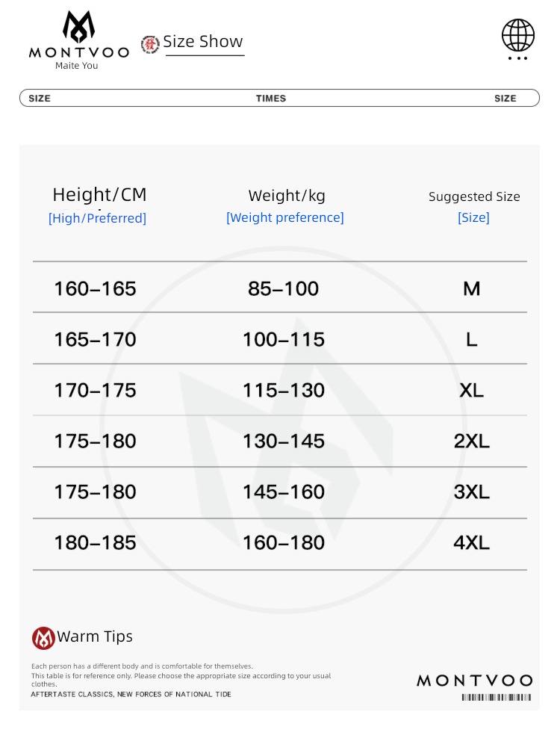Click the large watermark logo in the table center
Screen dimensions: 560x747
[x=284, y=429]
